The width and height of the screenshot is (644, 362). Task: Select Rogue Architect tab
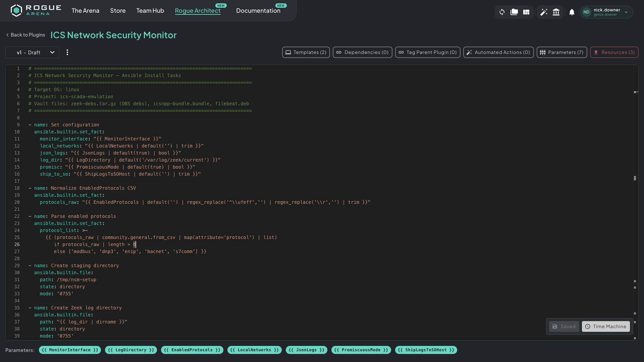click(x=198, y=11)
